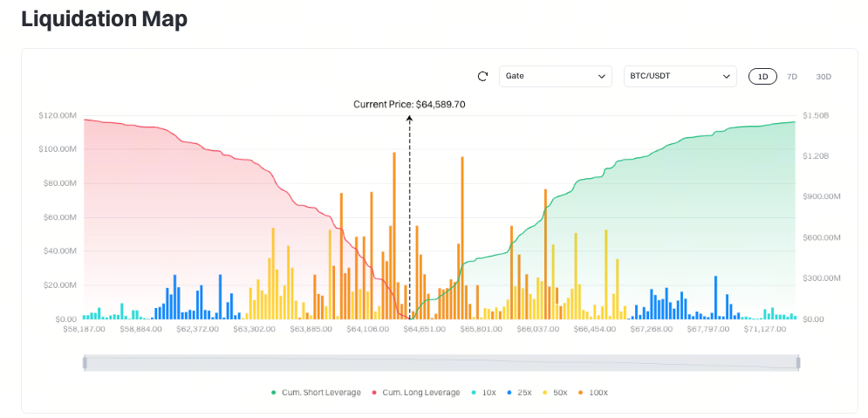This screenshot has height=418, width=868.
Task: Click the refresh chart icon
Action: [482, 77]
